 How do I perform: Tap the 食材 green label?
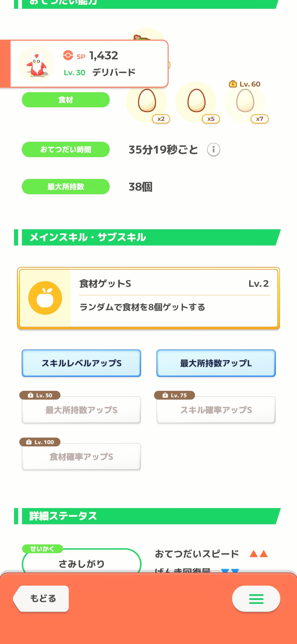click(66, 100)
